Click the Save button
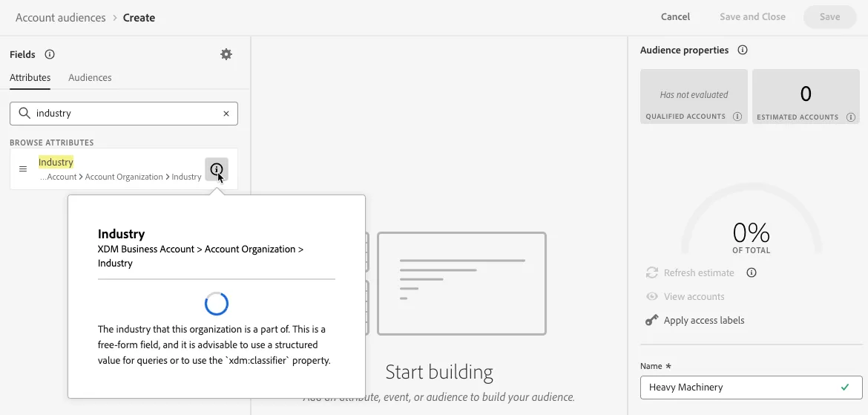Screen dimensions: 868x415 pyautogui.click(x=830, y=16)
